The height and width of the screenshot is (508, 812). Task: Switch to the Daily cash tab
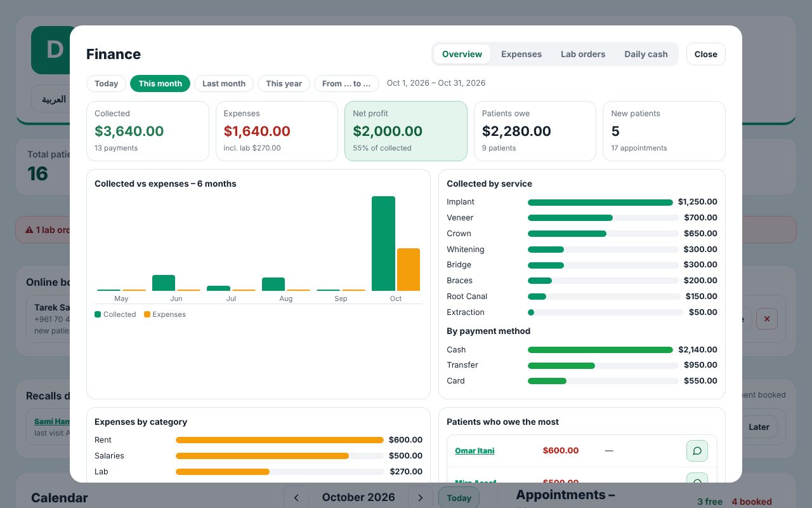click(646, 54)
